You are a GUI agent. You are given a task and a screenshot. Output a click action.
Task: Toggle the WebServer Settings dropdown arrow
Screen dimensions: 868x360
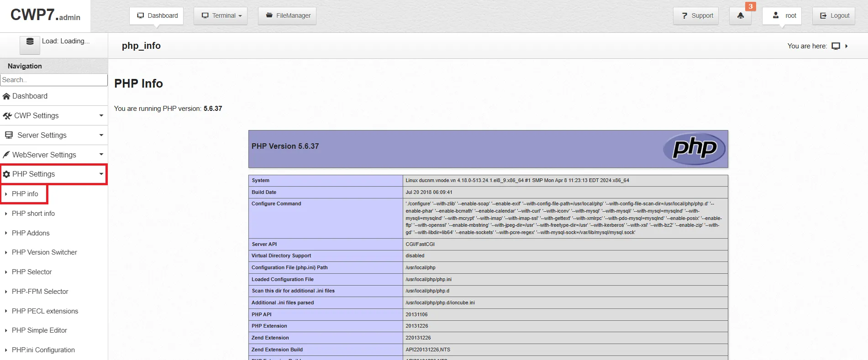101,155
